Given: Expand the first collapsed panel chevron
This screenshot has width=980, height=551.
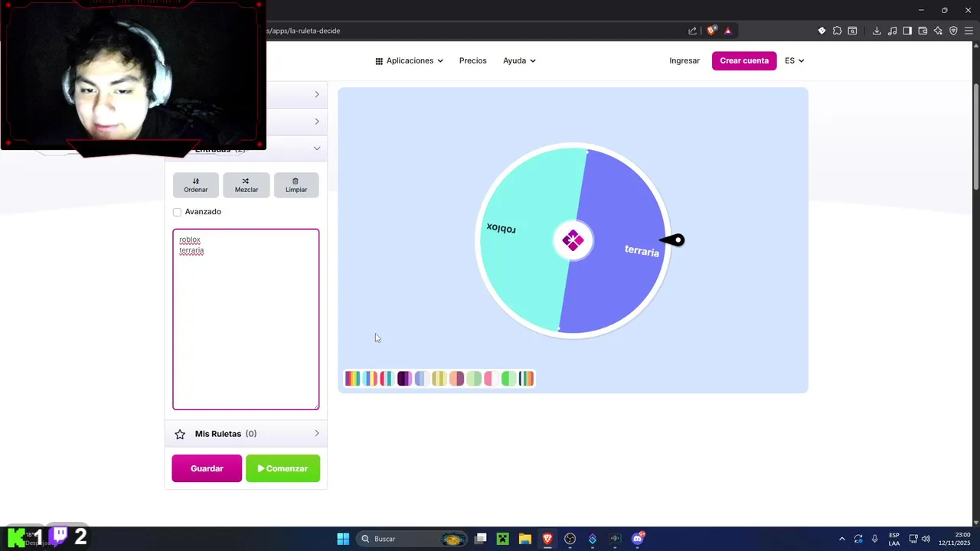Looking at the screenshot, I should [317, 94].
